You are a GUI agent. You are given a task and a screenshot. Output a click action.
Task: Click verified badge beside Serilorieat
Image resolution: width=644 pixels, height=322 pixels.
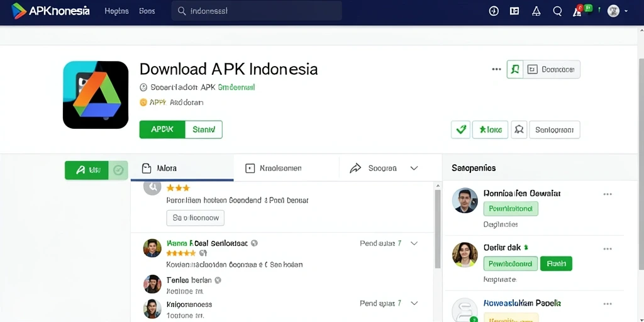254,243
